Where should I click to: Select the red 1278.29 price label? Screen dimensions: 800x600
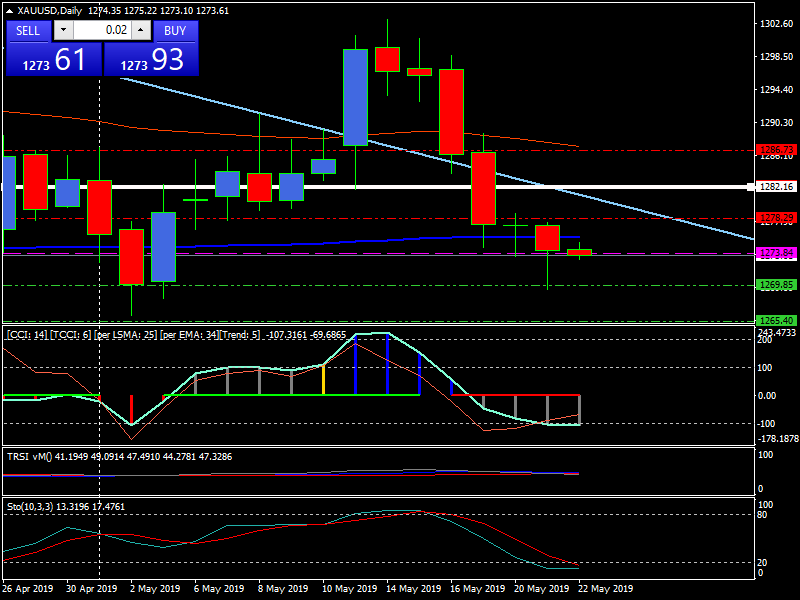tap(776, 217)
